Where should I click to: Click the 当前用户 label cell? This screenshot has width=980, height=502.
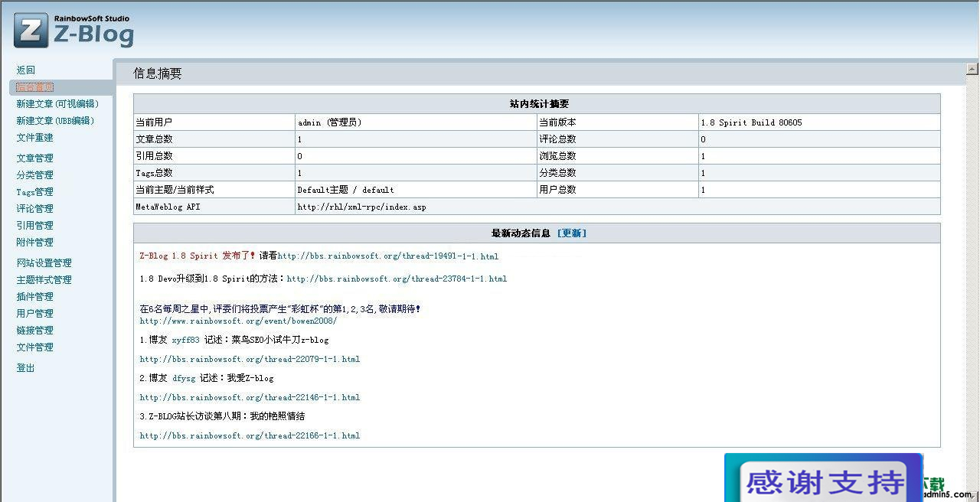[214, 122]
